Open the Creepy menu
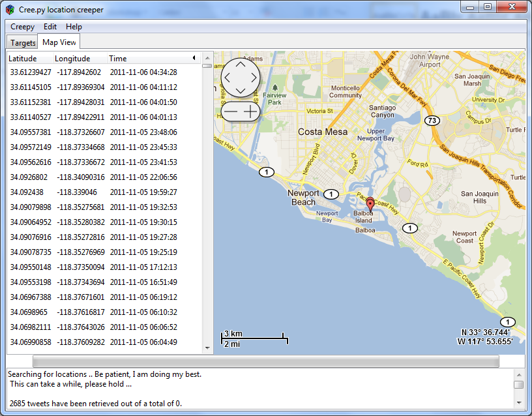The height and width of the screenshot is (416, 532). (x=22, y=27)
